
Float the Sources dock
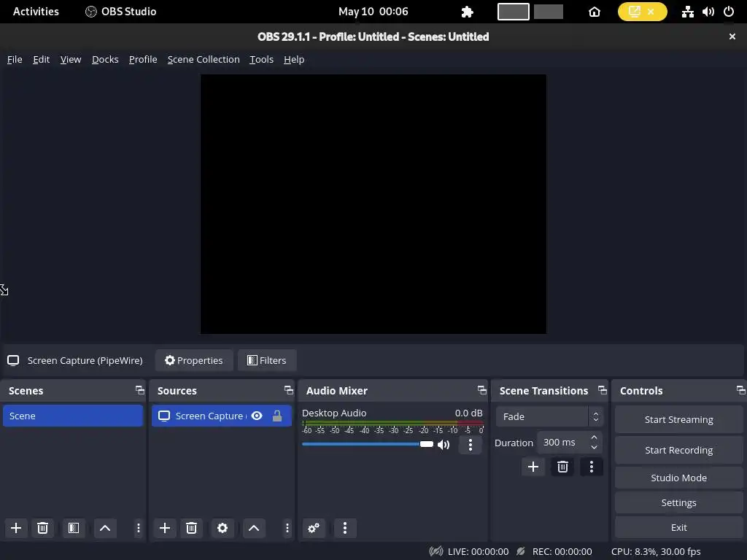coord(289,390)
